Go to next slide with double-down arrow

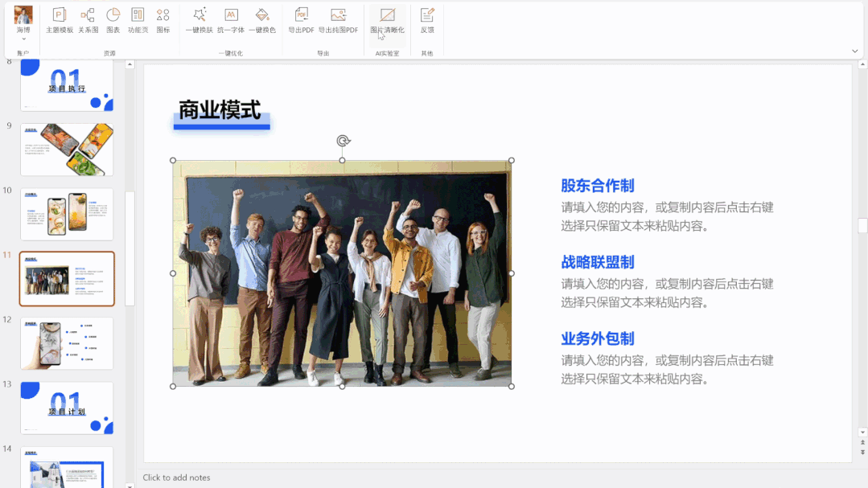pyautogui.click(x=862, y=452)
